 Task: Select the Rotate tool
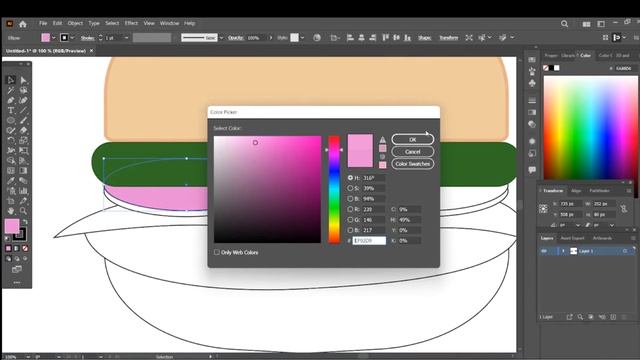(x=11, y=140)
